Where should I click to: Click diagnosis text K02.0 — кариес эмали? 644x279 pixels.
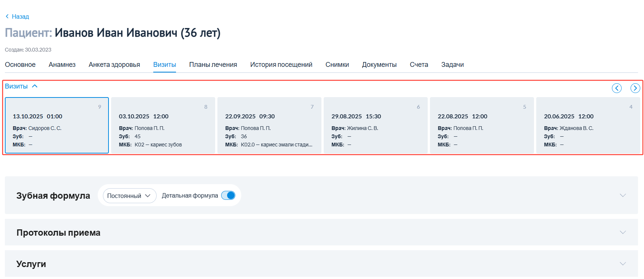[x=277, y=145]
